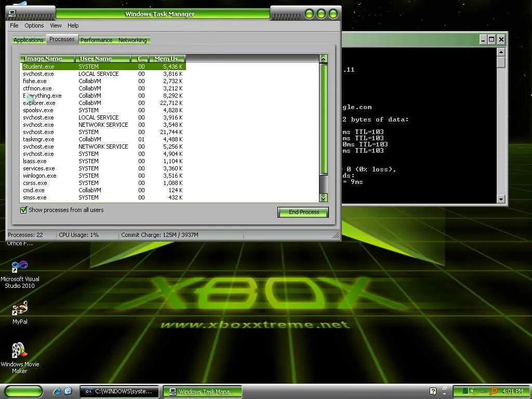Launch Internet Explorer from Quick Launch
This screenshot has height=399, width=532.
[57, 391]
